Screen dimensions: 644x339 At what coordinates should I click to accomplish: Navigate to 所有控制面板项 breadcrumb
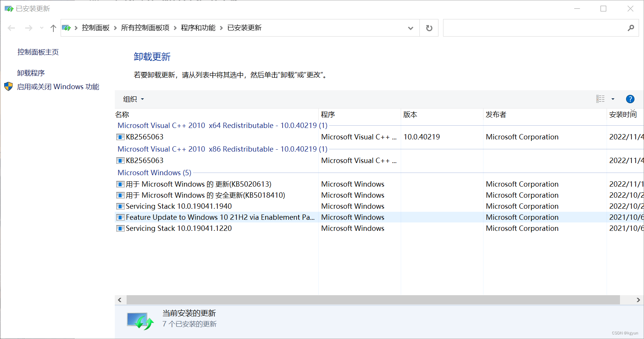(145, 28)
